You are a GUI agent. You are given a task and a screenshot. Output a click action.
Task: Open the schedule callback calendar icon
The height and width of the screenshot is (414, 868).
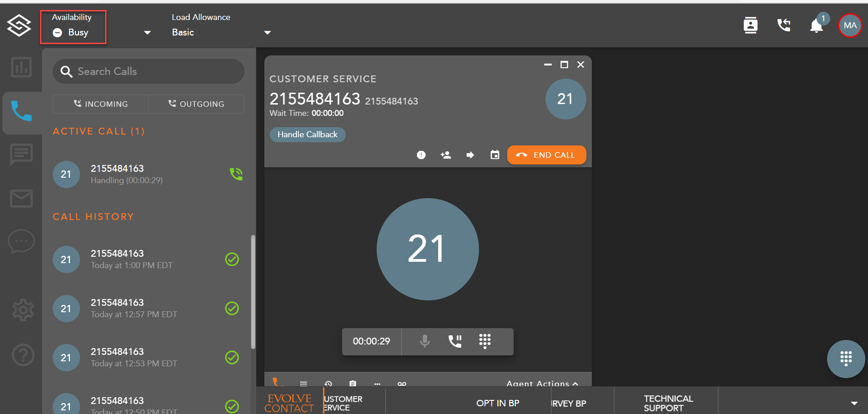[x=495, y=155]
